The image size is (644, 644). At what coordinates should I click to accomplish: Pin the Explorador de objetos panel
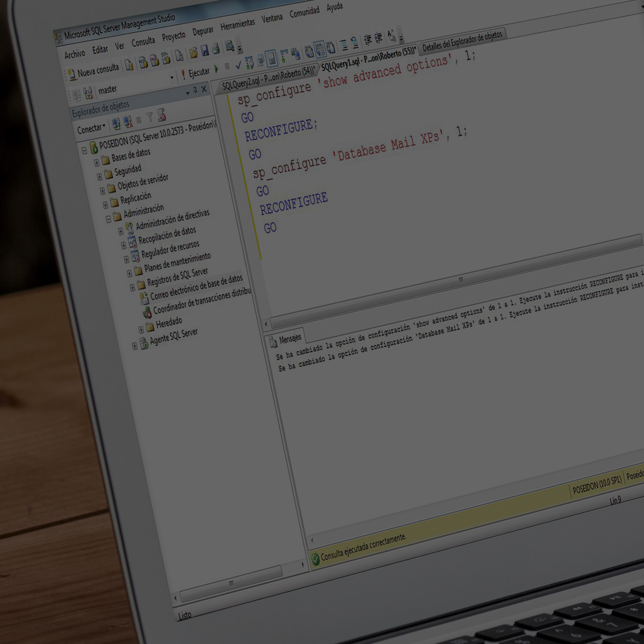195,90
